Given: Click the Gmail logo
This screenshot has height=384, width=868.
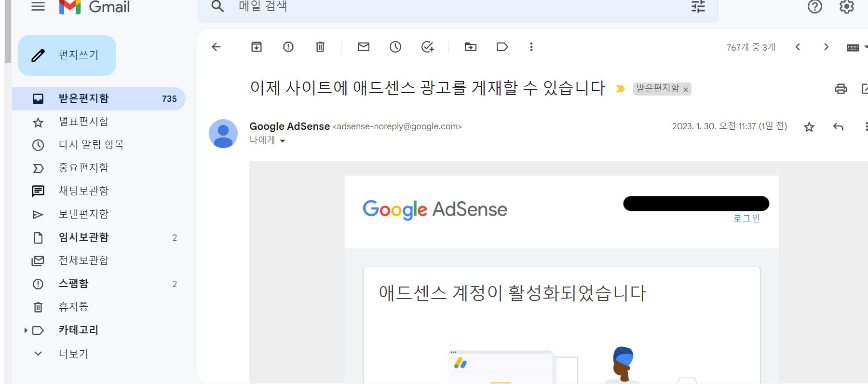Looking at the screenshot, I should pyautogui.click(x=95, y=7).
